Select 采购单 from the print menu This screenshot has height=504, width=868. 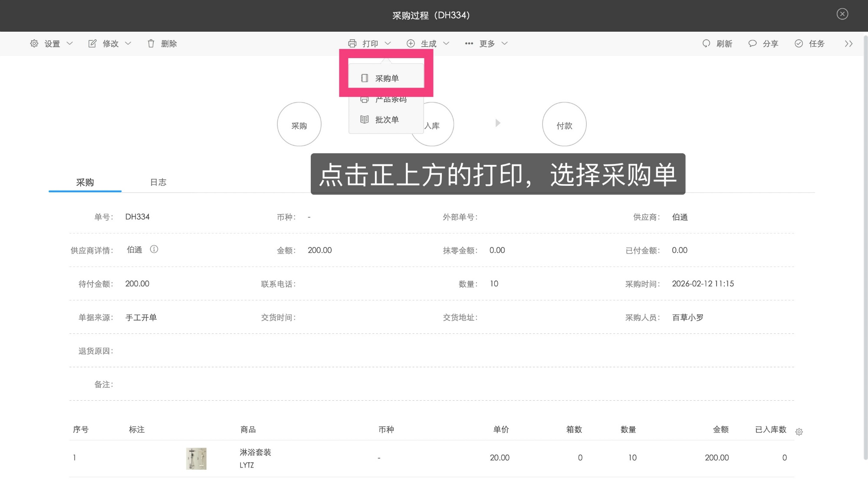pyautogui.click(x=388, y=78)
